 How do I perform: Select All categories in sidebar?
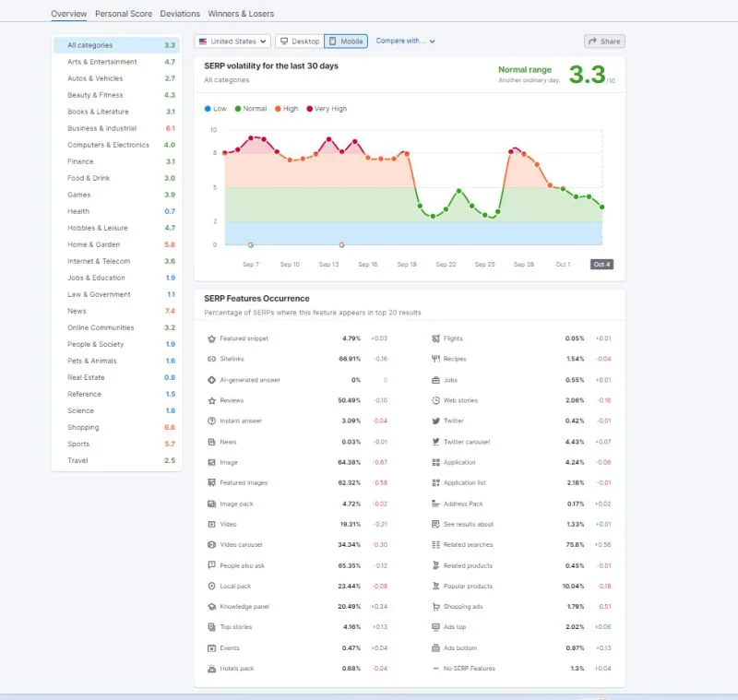click(x=117, y=45)
